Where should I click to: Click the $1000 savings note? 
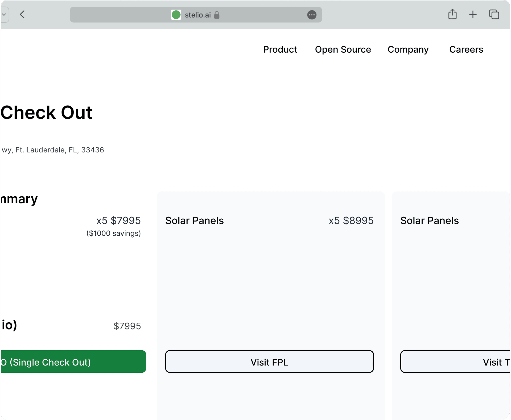point(114,233)
